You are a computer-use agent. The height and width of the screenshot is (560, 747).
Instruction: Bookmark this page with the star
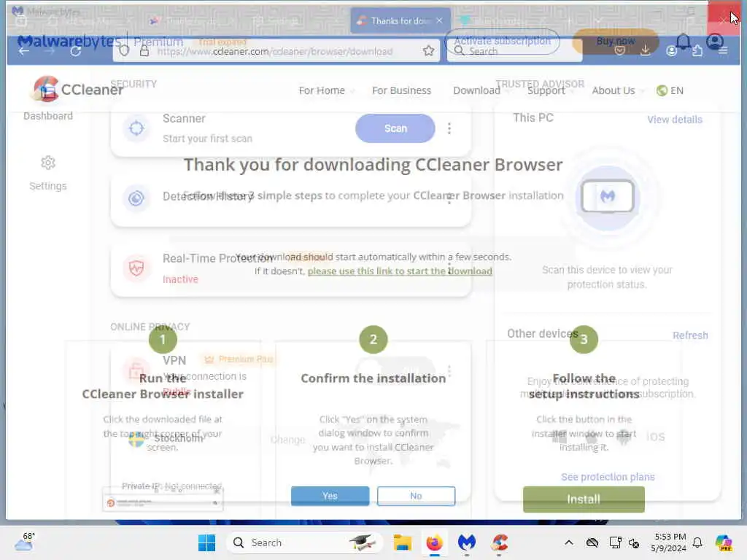click(428, 50)
